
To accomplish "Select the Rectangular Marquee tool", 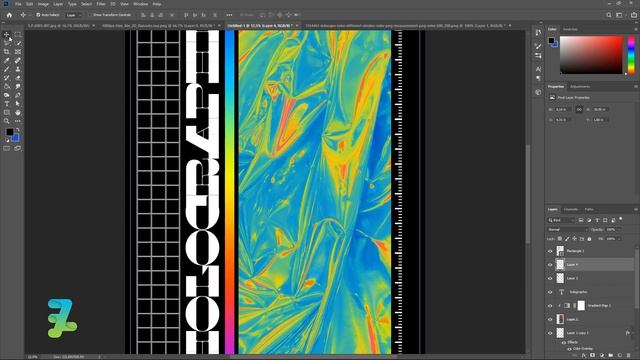I will [18, 35].
